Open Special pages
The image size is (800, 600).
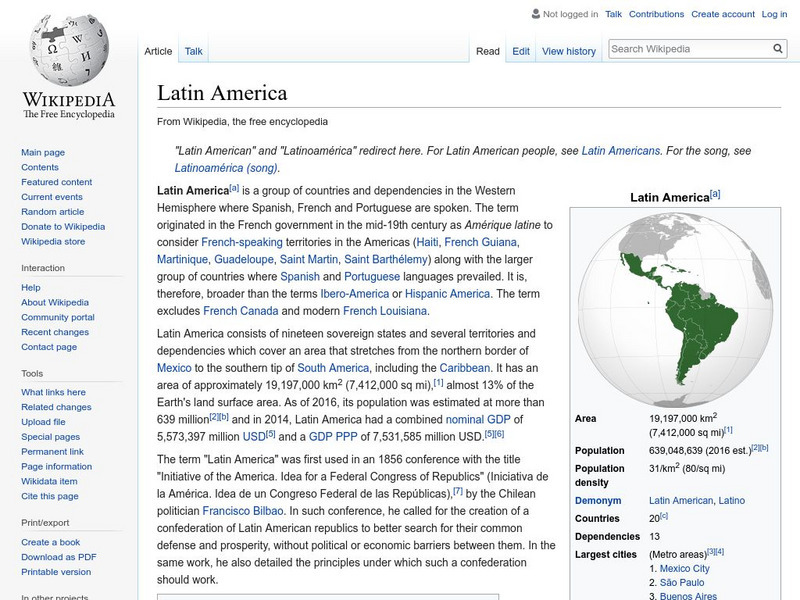tap(51, 436)
